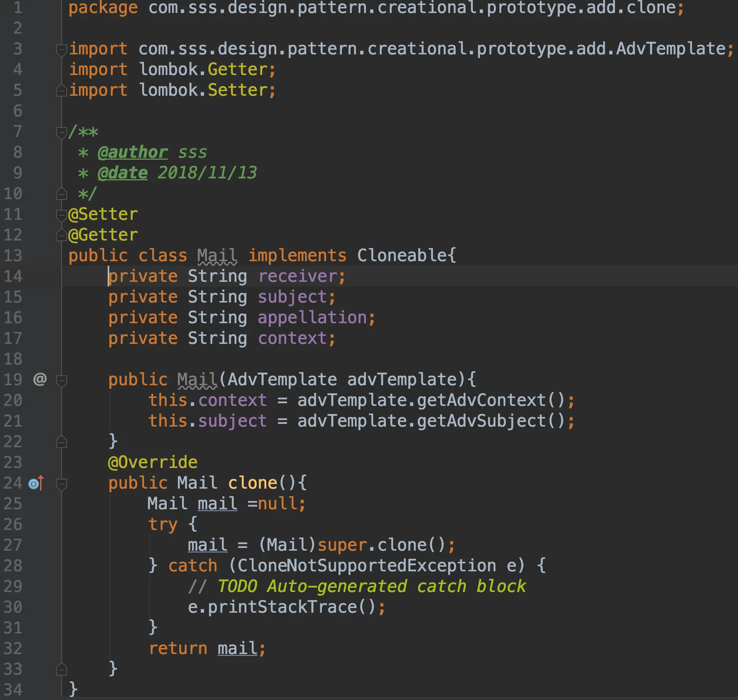Collapse the import block fold marker on line 3
The image size is (738, 700).
click(x=61, y=50)
